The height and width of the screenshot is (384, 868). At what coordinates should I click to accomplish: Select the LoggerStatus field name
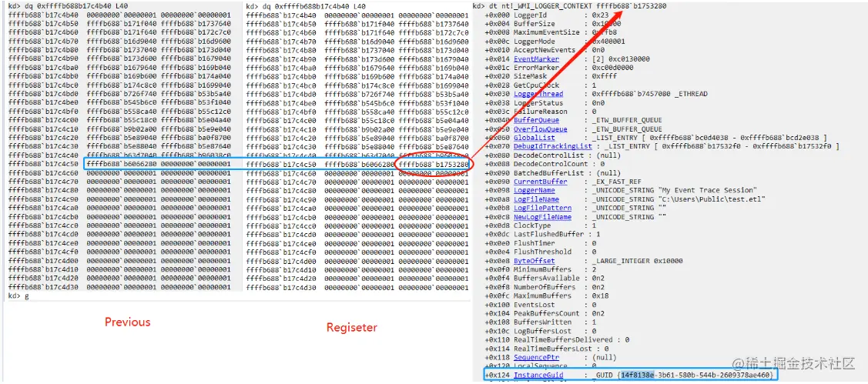[538, 103]
